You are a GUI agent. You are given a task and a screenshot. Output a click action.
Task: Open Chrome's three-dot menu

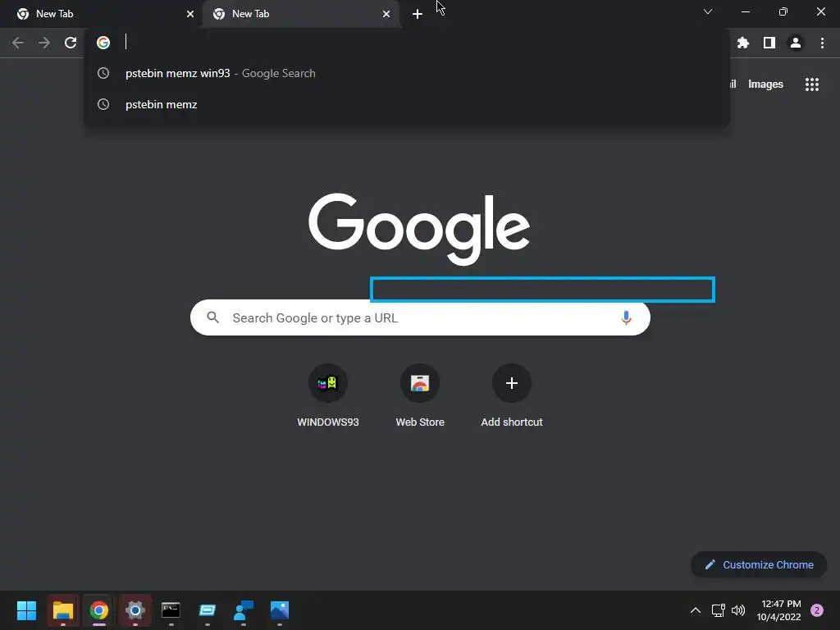[822, 43]
